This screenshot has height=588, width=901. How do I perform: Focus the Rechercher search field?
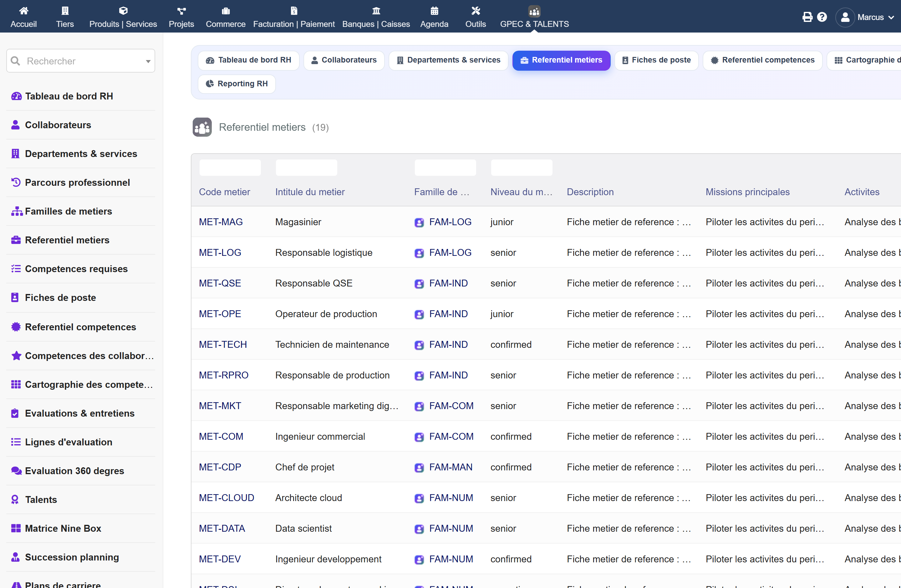pos(81,61)
